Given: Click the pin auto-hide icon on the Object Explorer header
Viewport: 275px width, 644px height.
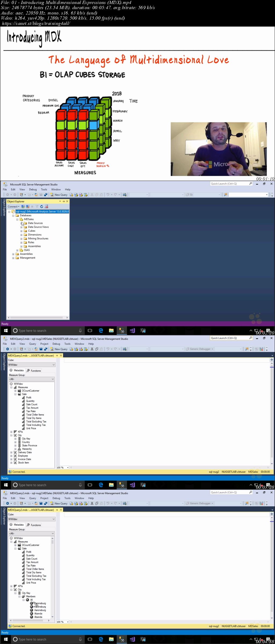Looking at the screenshot, I should click(x=64, y=201).
